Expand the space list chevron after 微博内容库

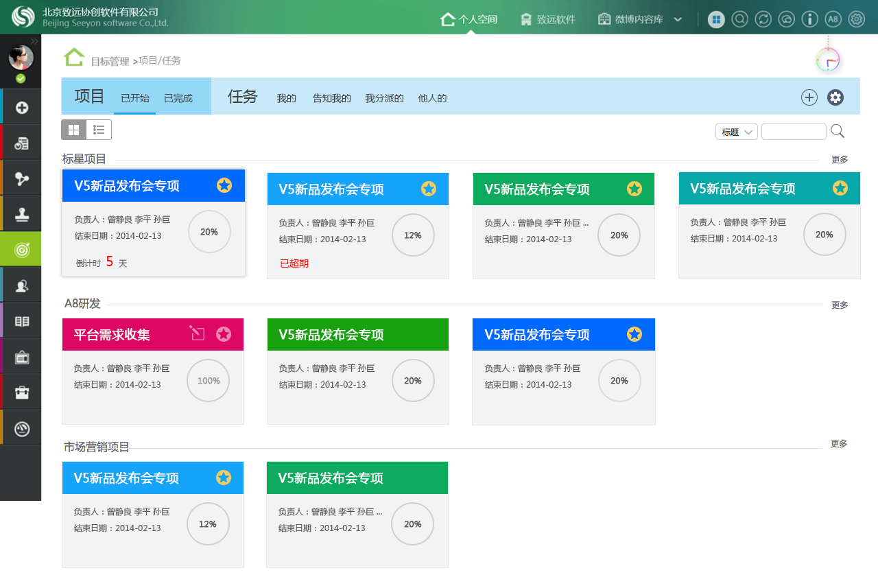[678, 19]
